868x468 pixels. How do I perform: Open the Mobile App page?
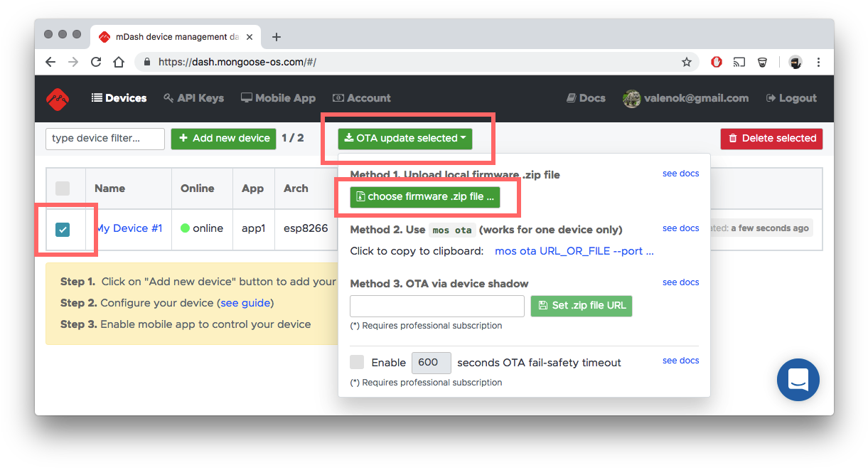pos(278,98)
